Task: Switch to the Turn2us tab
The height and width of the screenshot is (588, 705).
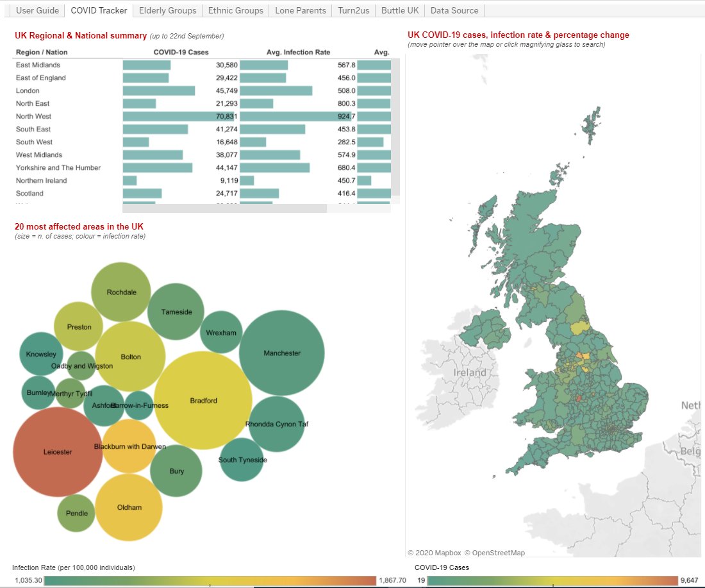Action: (353, 10)
